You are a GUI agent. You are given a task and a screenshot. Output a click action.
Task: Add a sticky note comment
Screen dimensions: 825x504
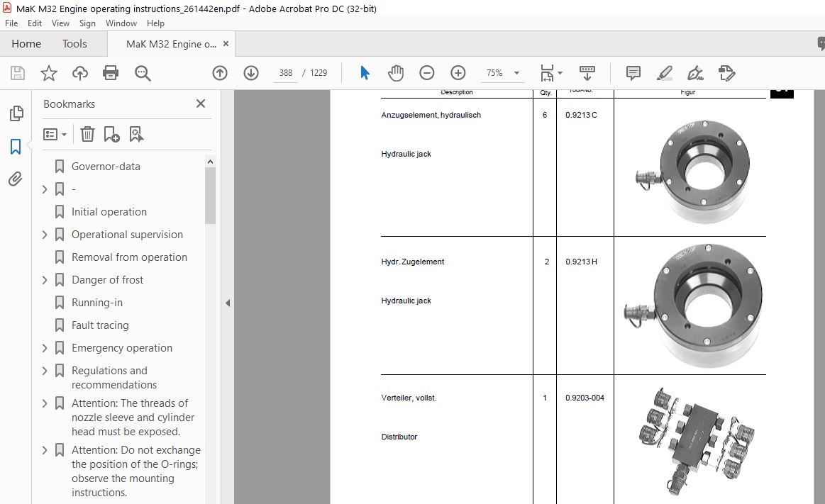633,73
